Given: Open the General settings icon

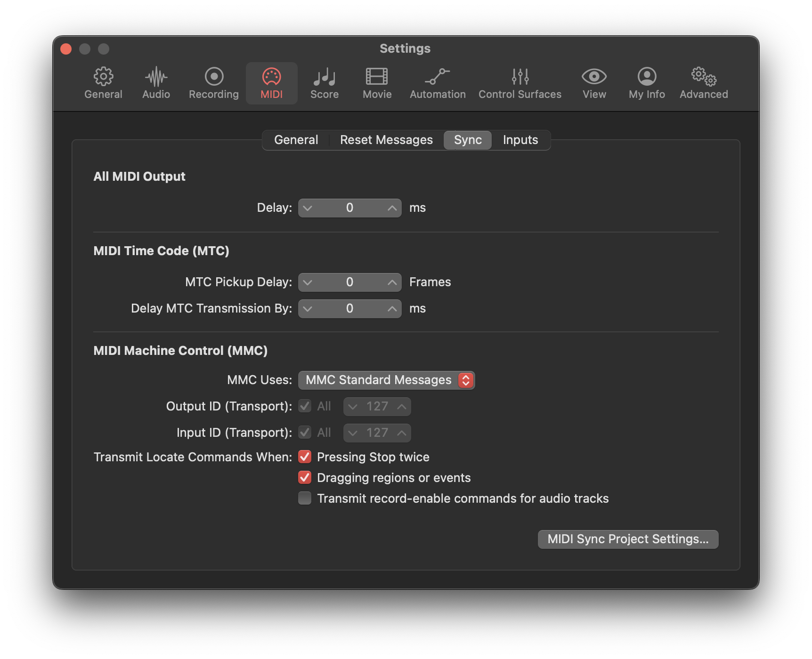Looking at the screenshot, I should pos(103,83).
